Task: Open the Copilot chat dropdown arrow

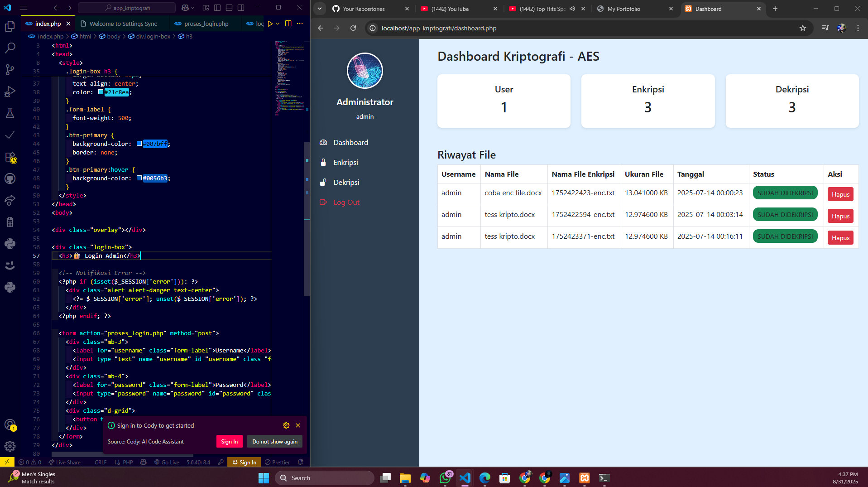Action: tap(193, 8)
